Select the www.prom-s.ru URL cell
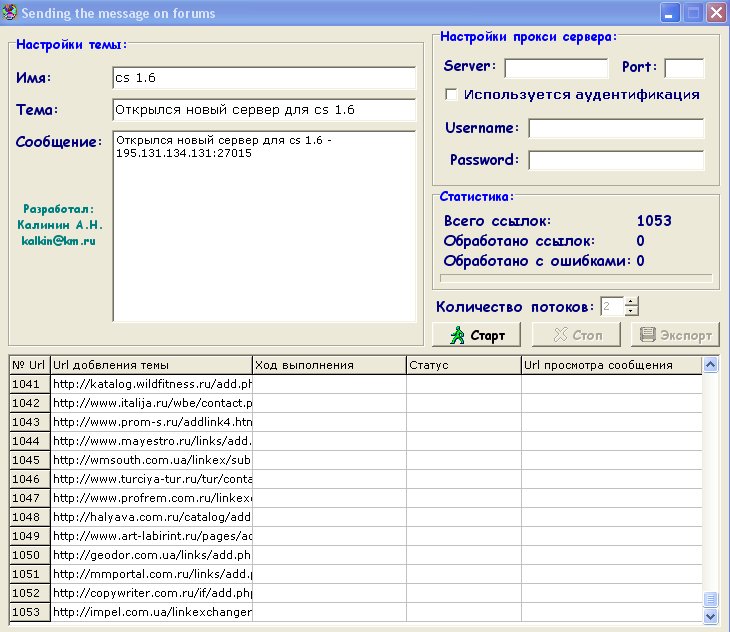Viewport: 730px width, 632px height. 151,423
